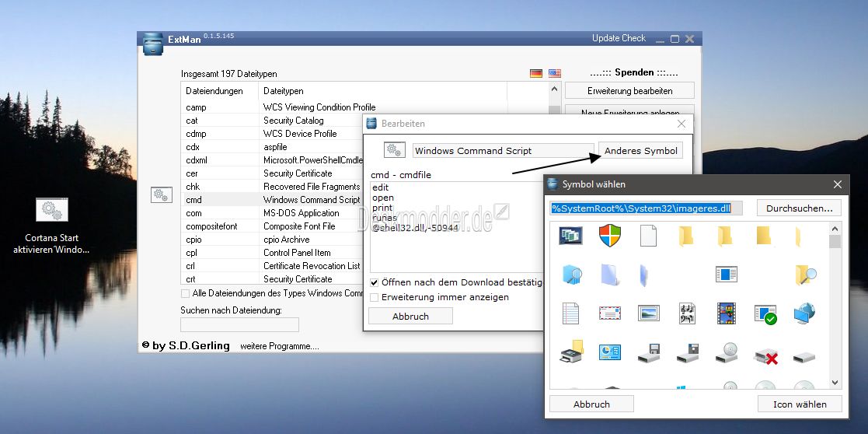Pick the drive with dark 5.25-inch floppy icon

coord(688,353)
